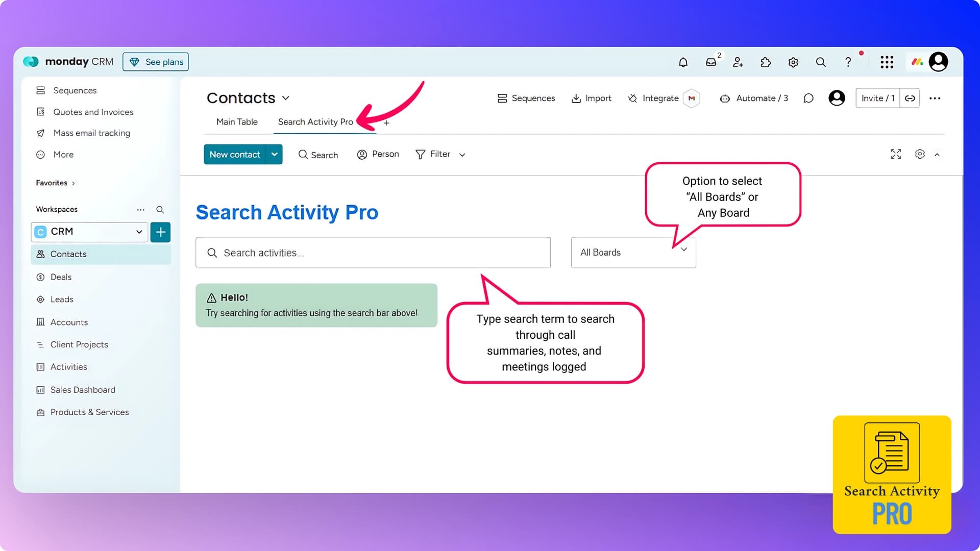Open the help question mark
Viewport: 980px width, 551px height.
[848, 62]
